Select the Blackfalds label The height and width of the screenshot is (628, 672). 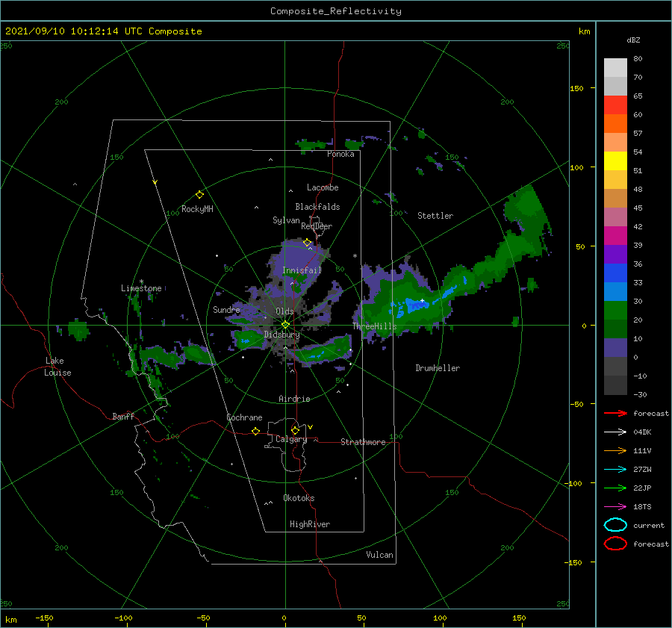tap(317, 207)
